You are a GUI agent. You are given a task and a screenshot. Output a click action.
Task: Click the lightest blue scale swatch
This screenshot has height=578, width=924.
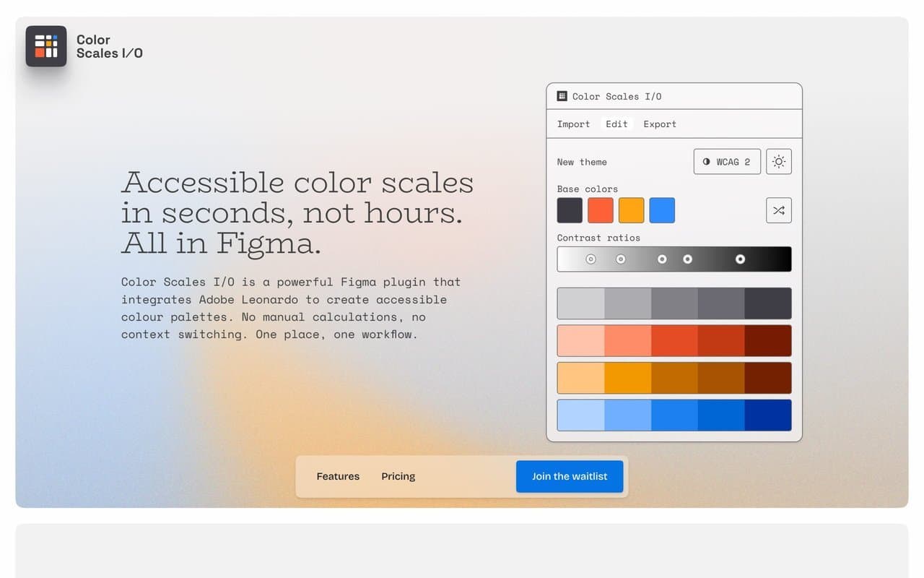point(581,415)
